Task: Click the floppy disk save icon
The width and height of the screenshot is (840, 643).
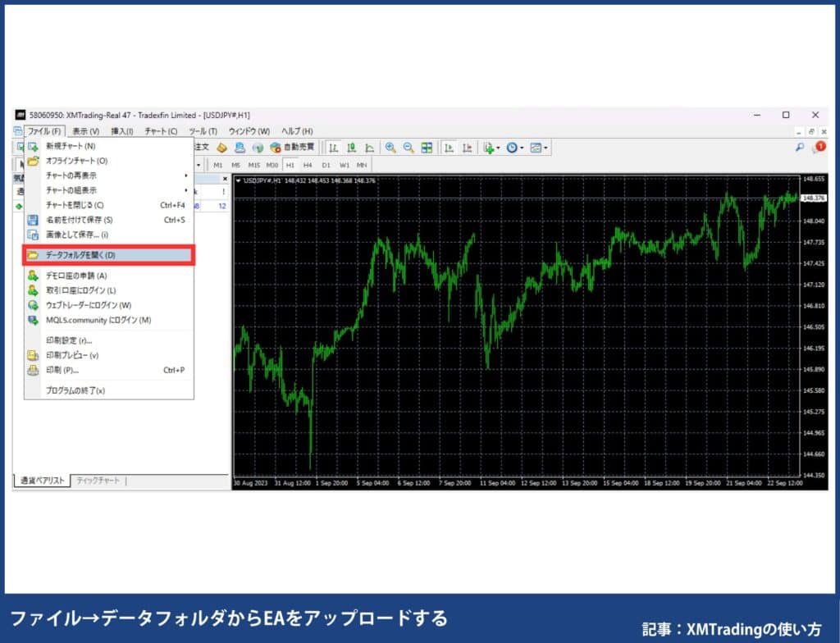Action: coord(33,220)
